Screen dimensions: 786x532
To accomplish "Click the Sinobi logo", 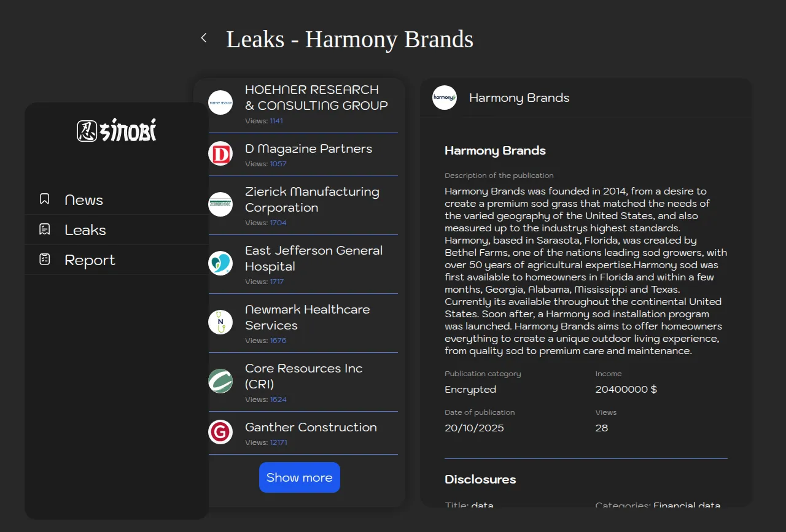I will coord(117,130).
